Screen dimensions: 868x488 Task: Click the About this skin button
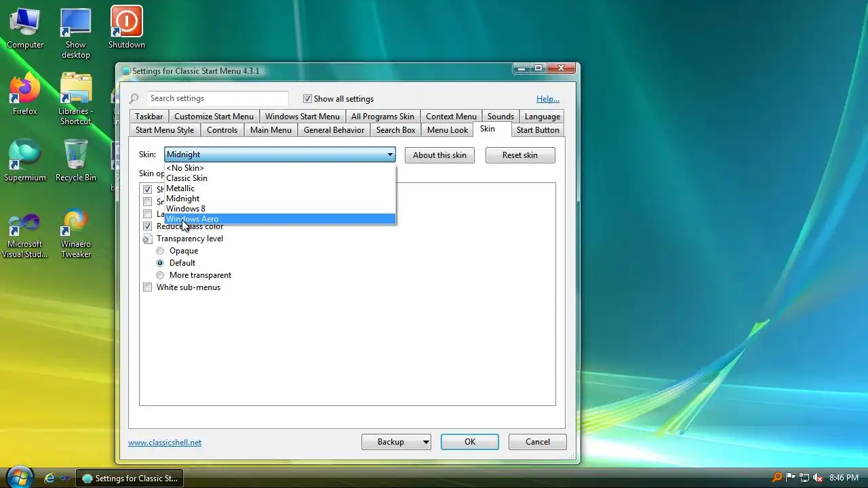[439, 155]
